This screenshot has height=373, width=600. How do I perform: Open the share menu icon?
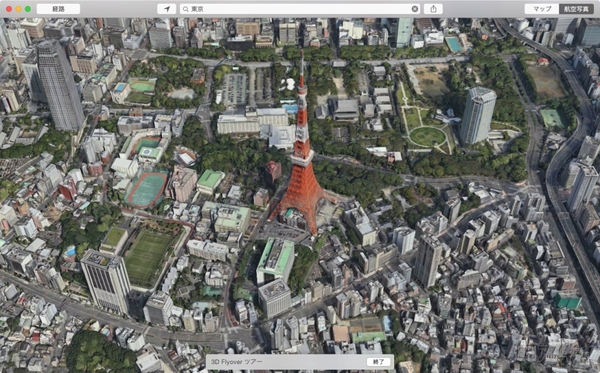433,9
